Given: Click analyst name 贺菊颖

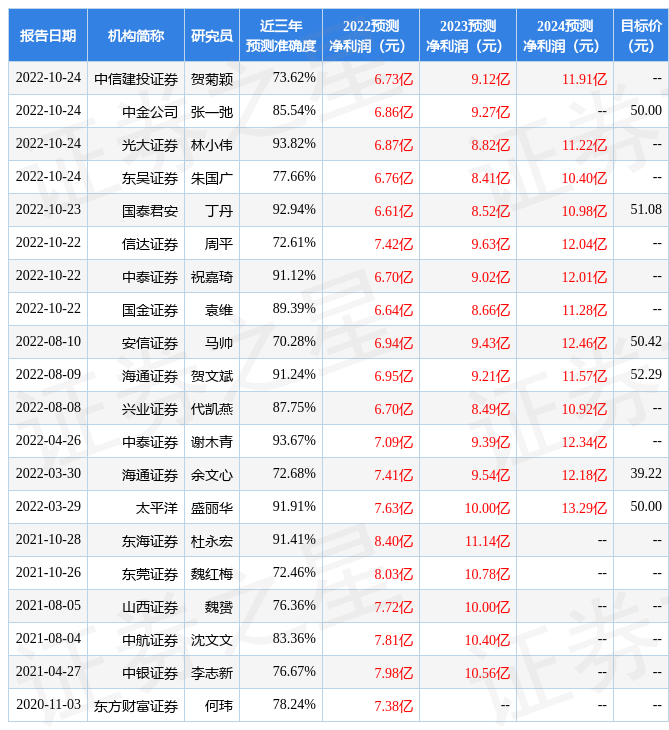Looking at the screenshot, I should pos(212,79).
